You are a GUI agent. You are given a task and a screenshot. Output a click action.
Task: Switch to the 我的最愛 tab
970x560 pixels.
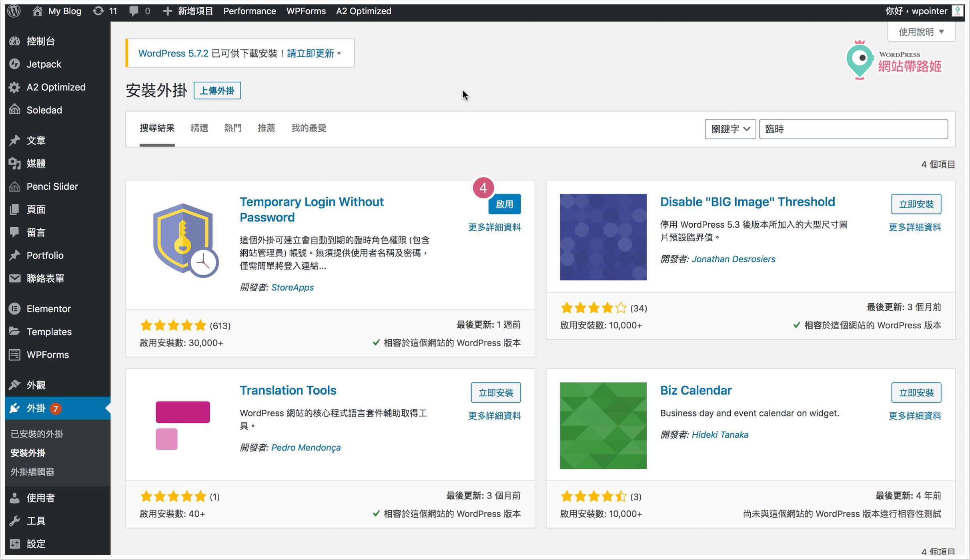coord(309,128)
